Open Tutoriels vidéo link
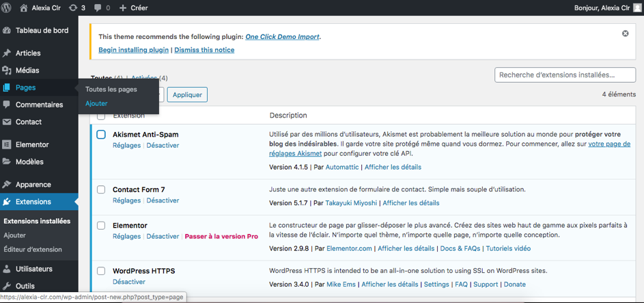This screenshot has height=303, width=644. tap(509, 249)
